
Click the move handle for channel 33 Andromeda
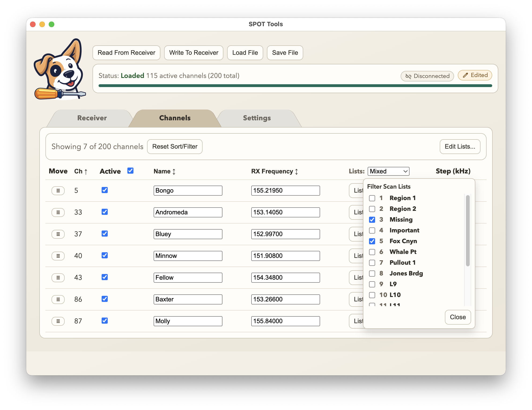58,212
